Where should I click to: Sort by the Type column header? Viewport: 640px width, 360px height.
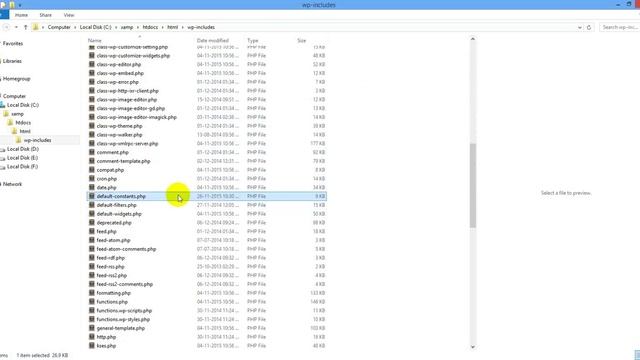[253, 40]
